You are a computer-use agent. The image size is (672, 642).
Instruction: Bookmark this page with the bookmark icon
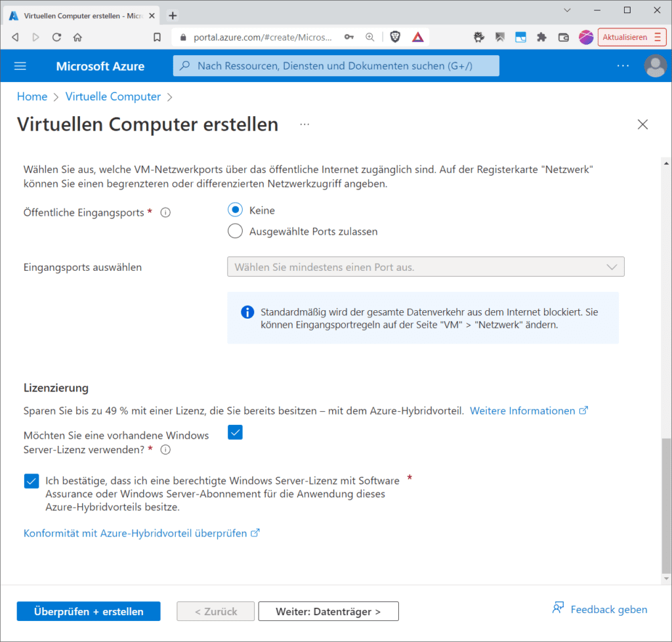pyautogui.click(x=157, y=37)
